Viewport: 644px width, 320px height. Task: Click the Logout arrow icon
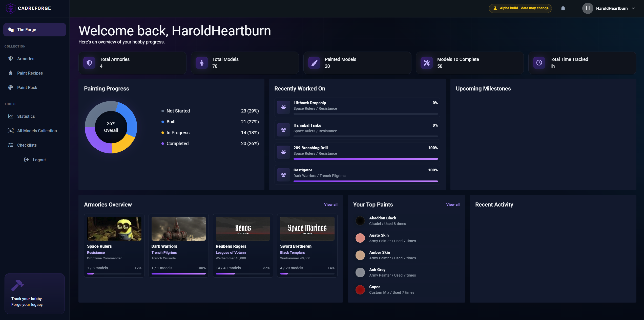(26, 159)
